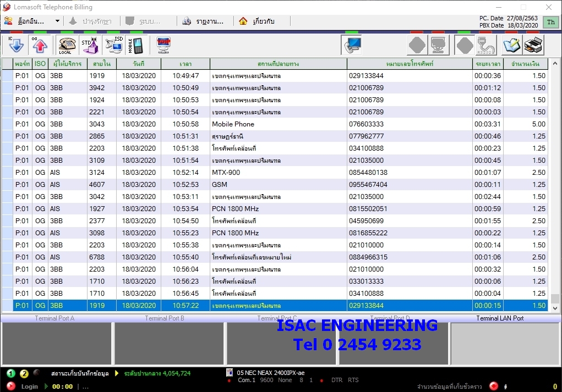The image size is (562, 392).
Task: Toggle the Th language button
Action: (551, 22)
